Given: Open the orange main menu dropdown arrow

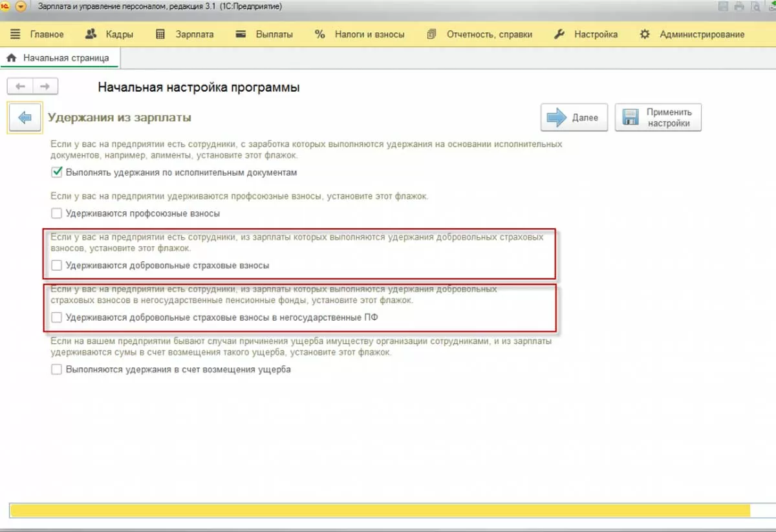Looking at the screenshot, I should point(22,6).
